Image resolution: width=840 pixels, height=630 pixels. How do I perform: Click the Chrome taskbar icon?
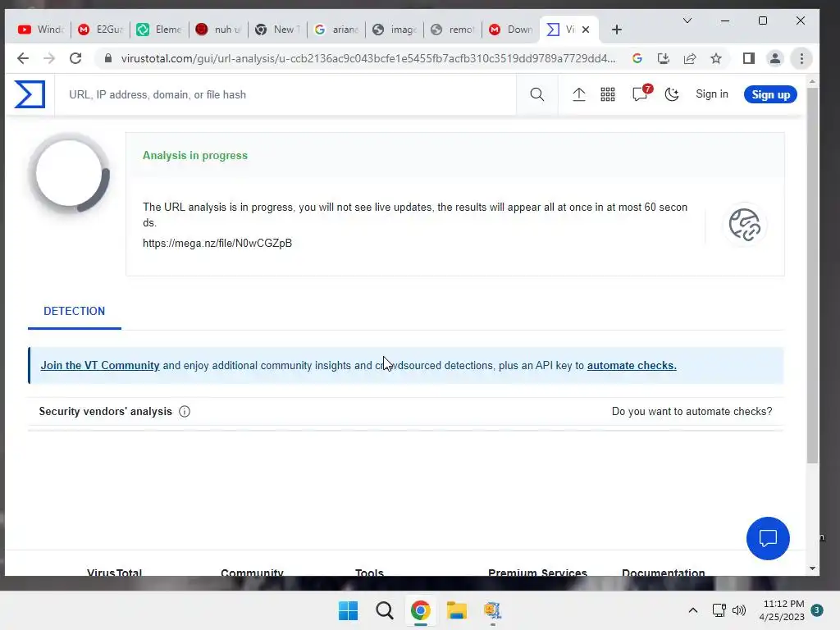421,610
